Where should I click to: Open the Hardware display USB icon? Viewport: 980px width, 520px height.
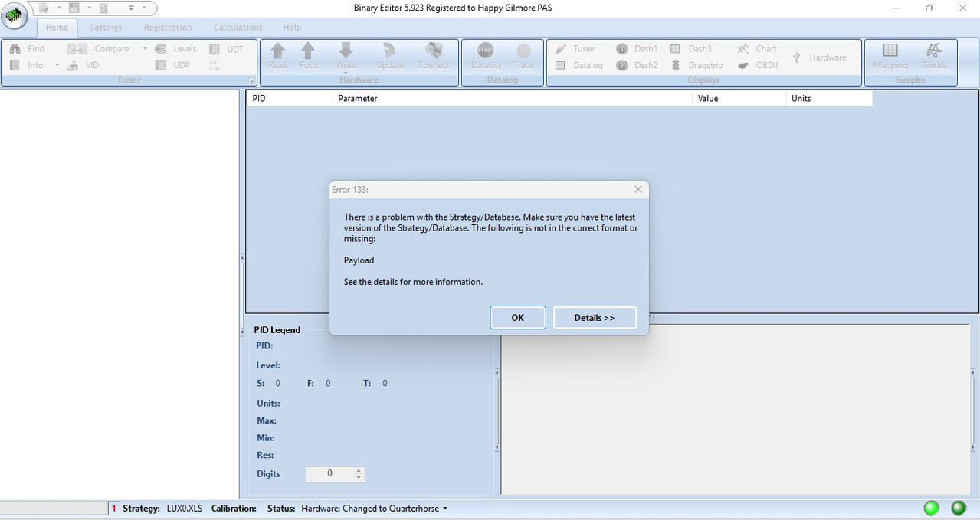tap(797, 57)
